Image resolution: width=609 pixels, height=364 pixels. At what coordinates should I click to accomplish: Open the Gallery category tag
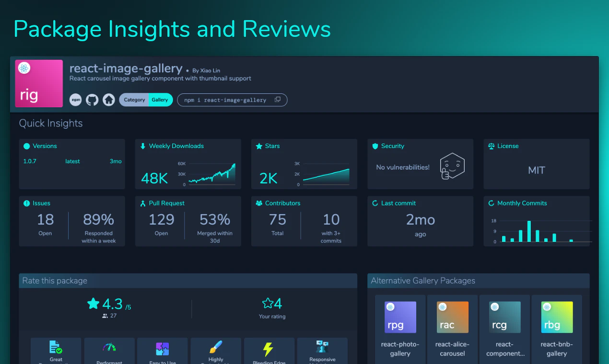tap(160, 100)
